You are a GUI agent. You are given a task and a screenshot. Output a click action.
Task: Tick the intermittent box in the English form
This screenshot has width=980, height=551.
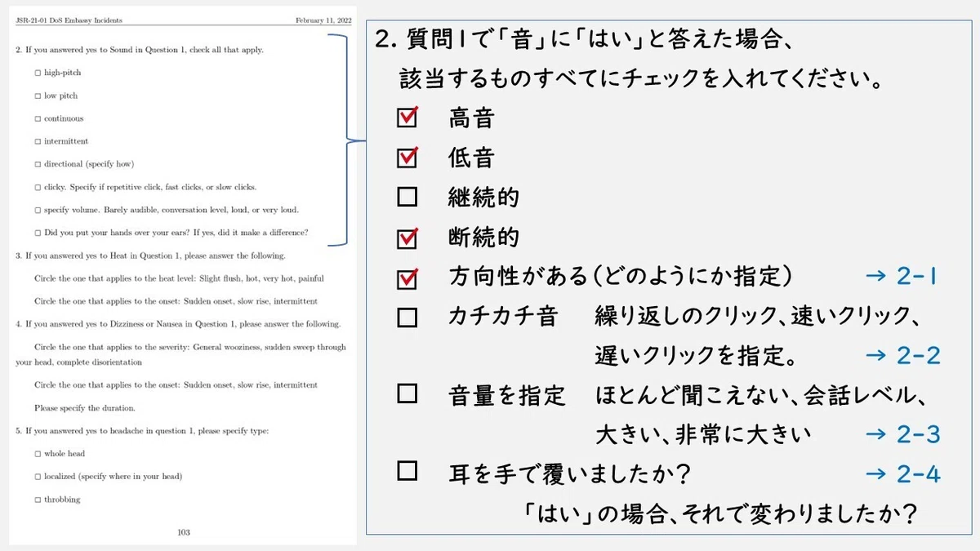click(38, 141)
